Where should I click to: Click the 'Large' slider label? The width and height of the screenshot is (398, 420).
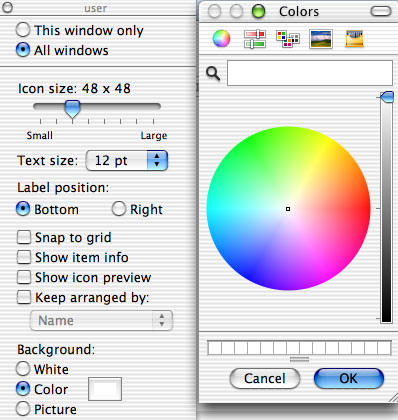[154, 136]
